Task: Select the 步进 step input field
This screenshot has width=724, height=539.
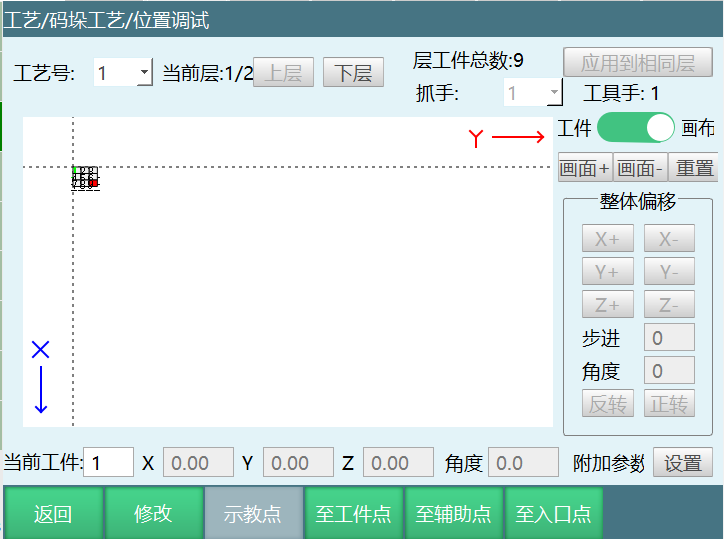Action: (x=669, y=338)
